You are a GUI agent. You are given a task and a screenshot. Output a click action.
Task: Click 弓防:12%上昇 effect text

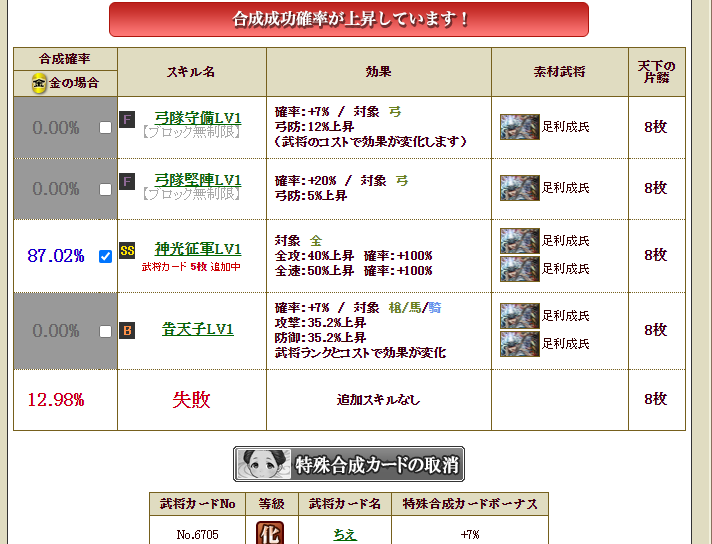pyautogui.click(x=314, y=127)
